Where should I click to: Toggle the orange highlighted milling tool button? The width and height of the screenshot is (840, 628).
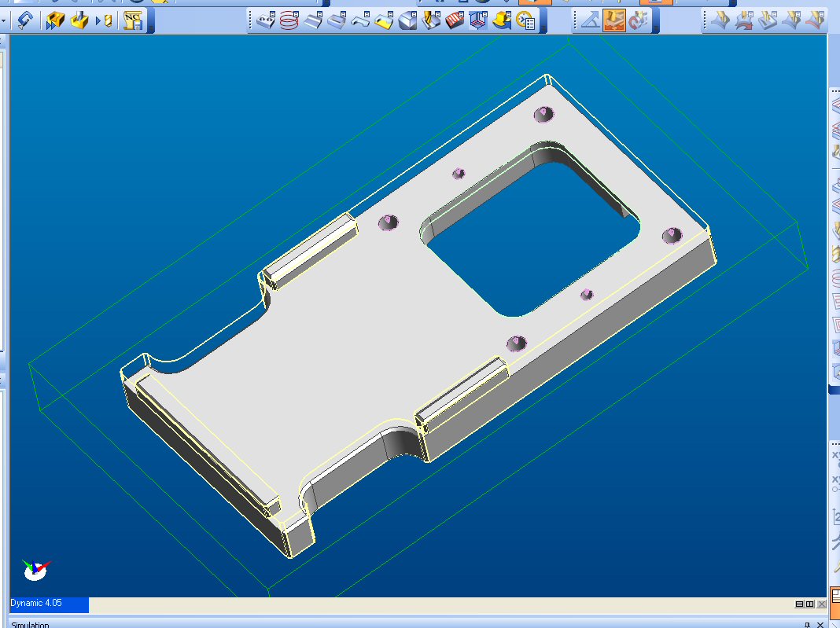[613, 21]
